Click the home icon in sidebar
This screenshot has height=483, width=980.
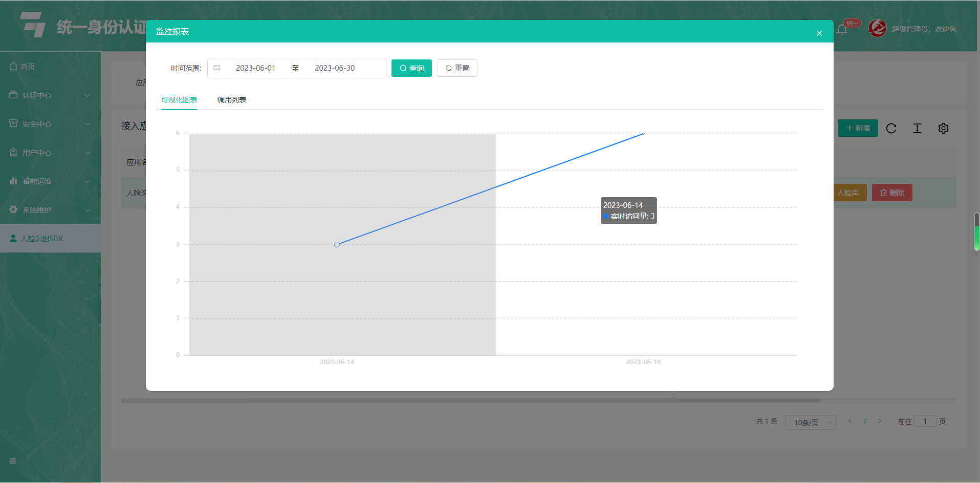(x=13, y=66)
